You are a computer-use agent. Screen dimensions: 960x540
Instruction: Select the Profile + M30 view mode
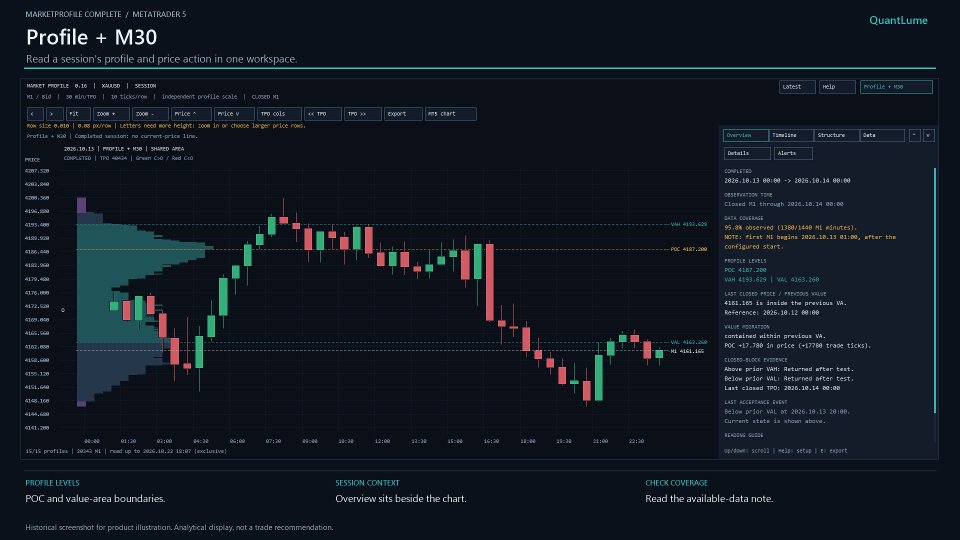coord(896,87)
